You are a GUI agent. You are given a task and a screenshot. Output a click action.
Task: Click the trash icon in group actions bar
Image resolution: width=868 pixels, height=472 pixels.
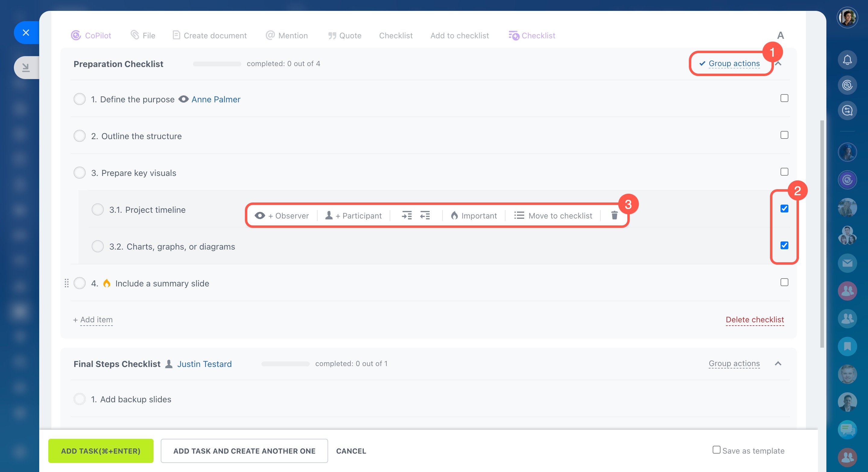(x=614, y=215)
